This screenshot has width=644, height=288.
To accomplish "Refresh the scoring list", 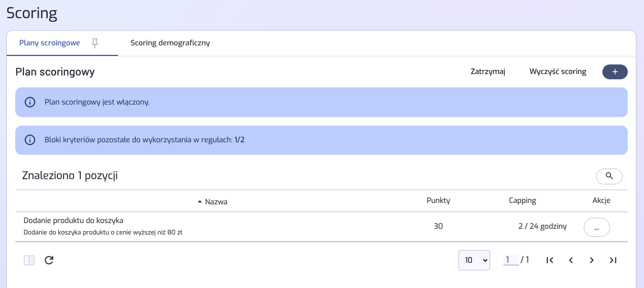I will tap(49, 260).
